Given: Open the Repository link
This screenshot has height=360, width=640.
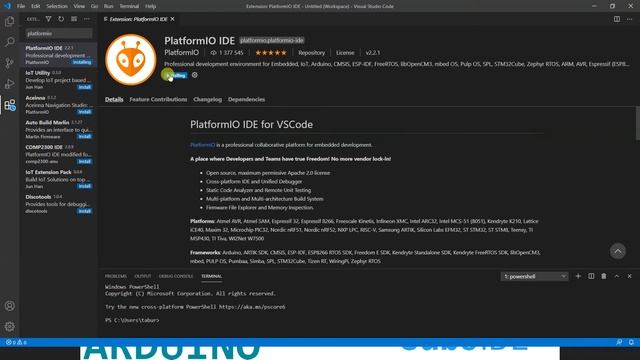Looking at the screenshot, I should [311, 53].
